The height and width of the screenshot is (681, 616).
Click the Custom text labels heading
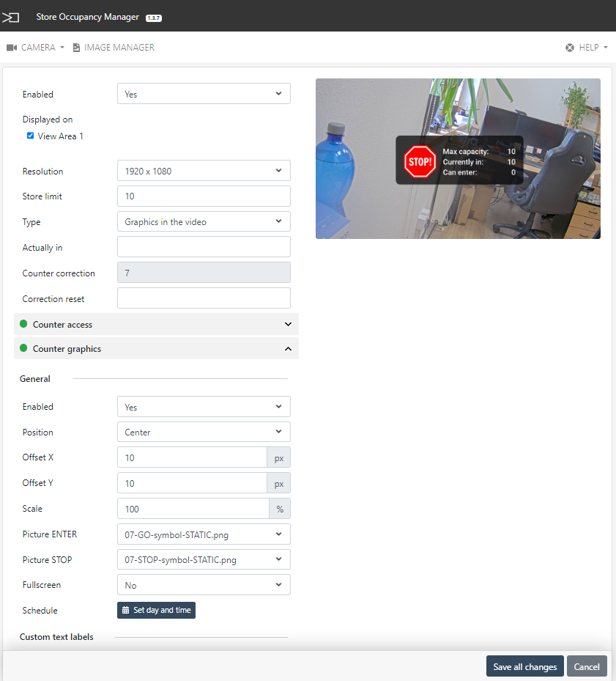coord(56,637)
